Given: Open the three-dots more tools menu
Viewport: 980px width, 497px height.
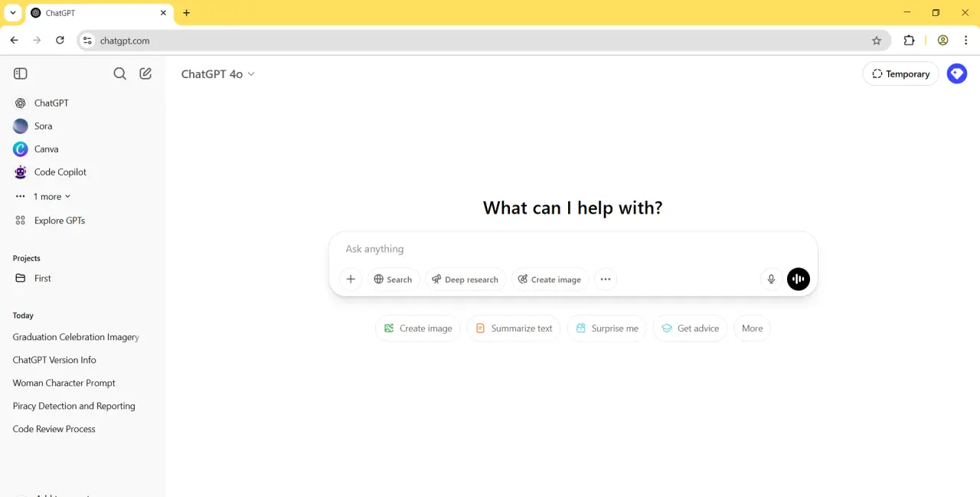Looking at the screenshot, I should [x=606, y=280].
